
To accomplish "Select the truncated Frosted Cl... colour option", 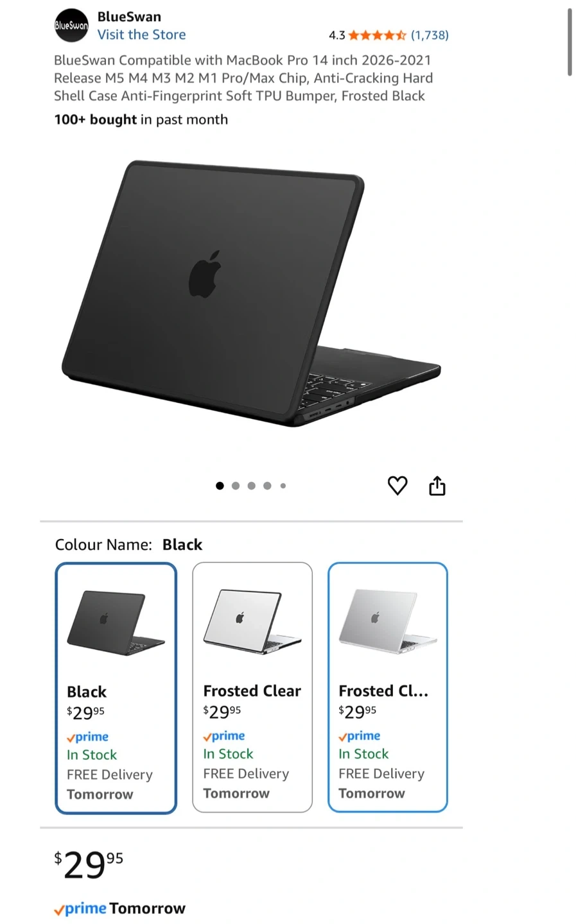I will [388, 687].
